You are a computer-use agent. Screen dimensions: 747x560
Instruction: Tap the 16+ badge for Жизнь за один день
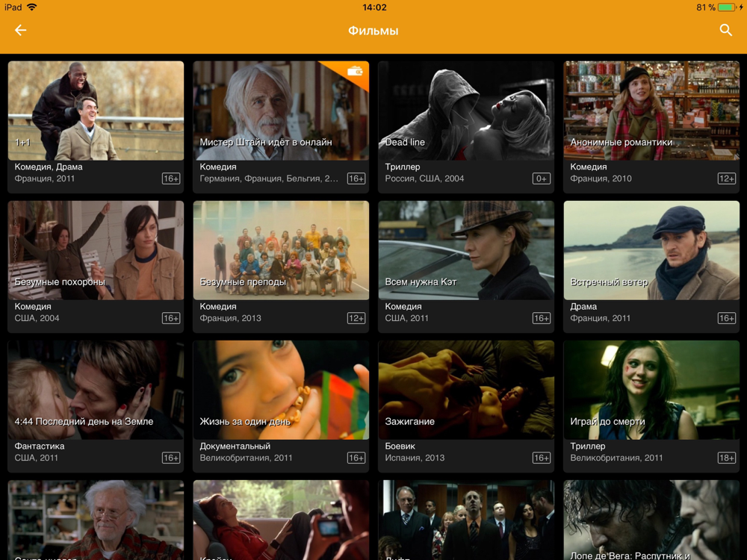[356, 458]
